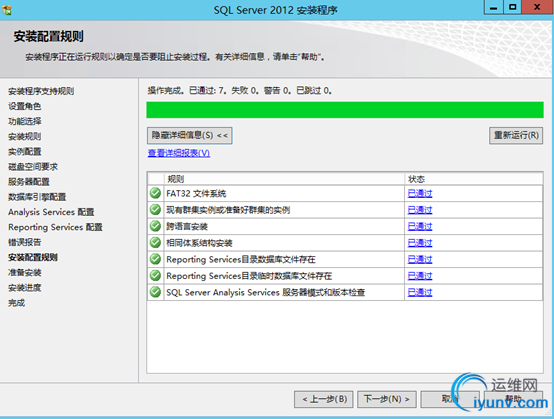Click check icon for Reporting Services目录临时数据库文件存在
This screenshot has width=554, height=419.
tap(155, 276)
